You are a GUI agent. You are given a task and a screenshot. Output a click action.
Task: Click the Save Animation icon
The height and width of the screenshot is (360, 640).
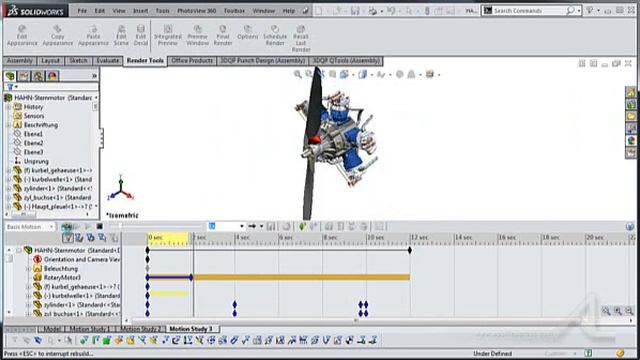pos(271,227)
